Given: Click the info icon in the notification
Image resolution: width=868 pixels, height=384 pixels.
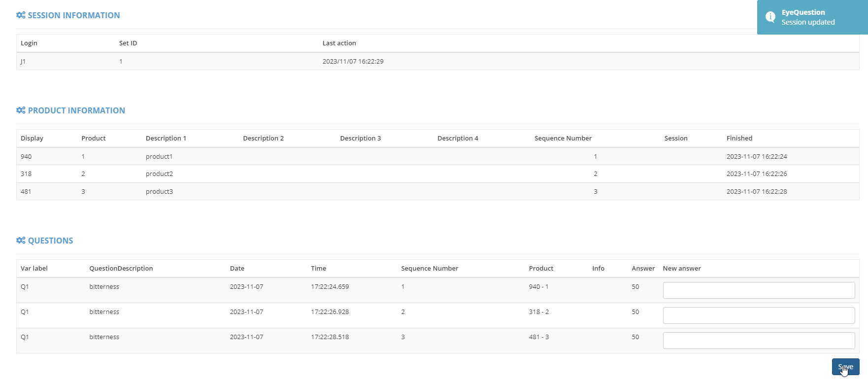Looking at the screenshot, I should (770, 17).
